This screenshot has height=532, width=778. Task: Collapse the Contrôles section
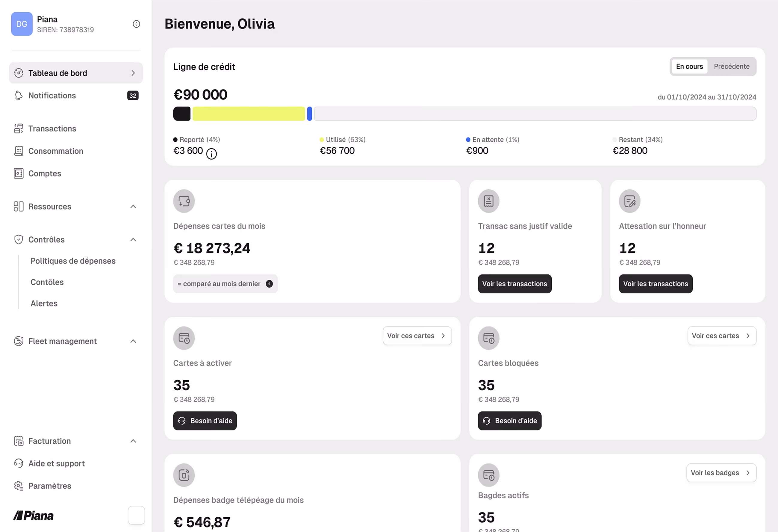tap(133, 240)
